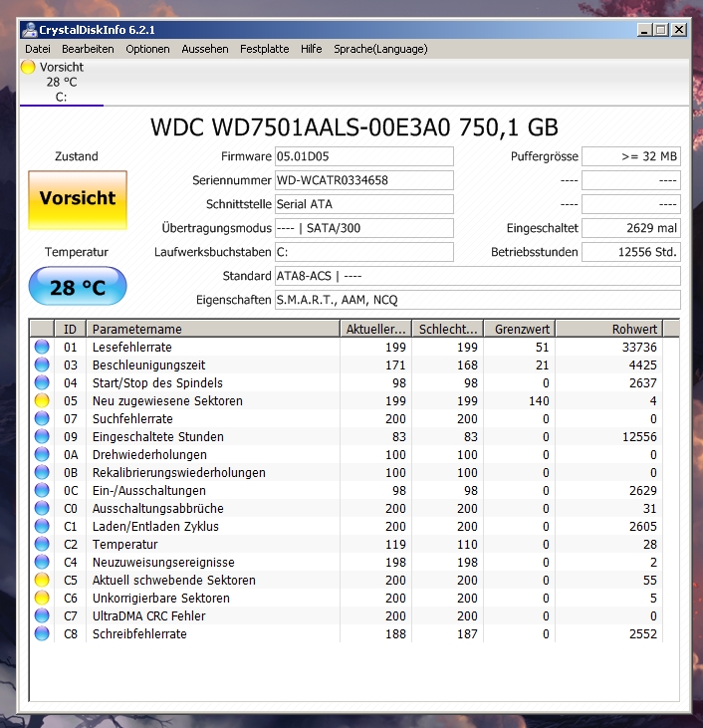Open the Festplatte menu
Image resolution: width=703 pixels, height=728 pixels.
264,49
